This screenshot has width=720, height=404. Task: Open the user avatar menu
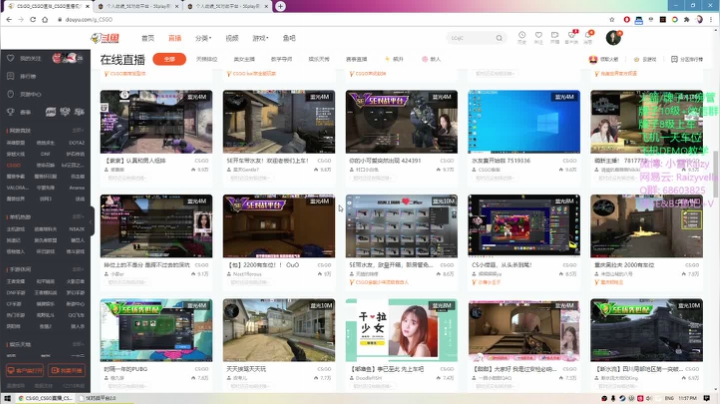(613, 38)
